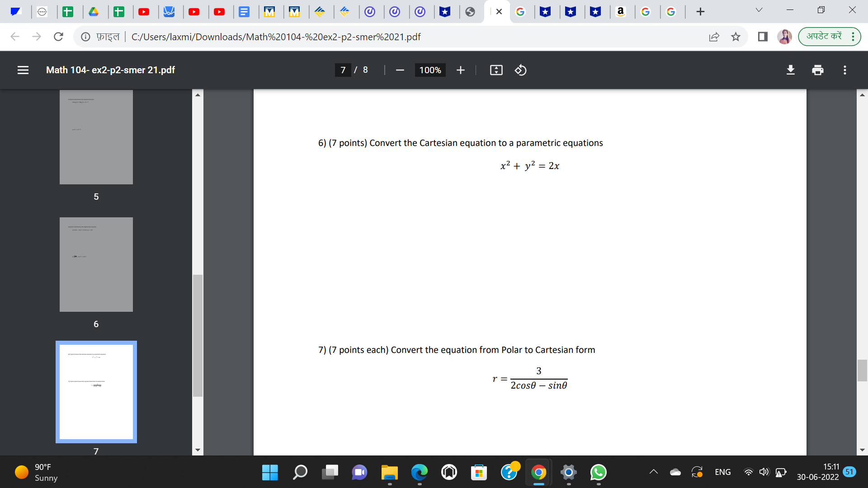The height and width of the screenshot is (488, 868).
Task: Bookmark this page with star icon
Action: click(736, 37)
